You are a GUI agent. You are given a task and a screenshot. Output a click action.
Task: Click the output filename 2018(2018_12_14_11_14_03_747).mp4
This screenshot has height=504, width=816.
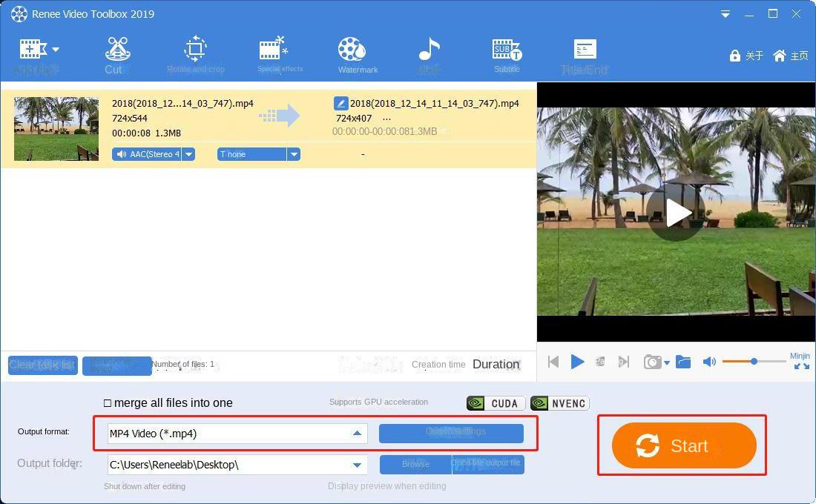pyautogui.click(x=435, y=104)
